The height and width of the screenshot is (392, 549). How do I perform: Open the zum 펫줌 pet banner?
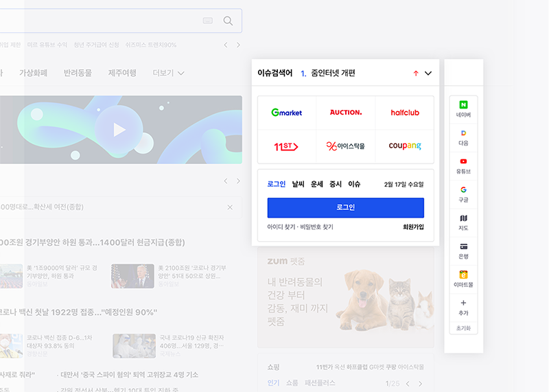tap(346, 297)
